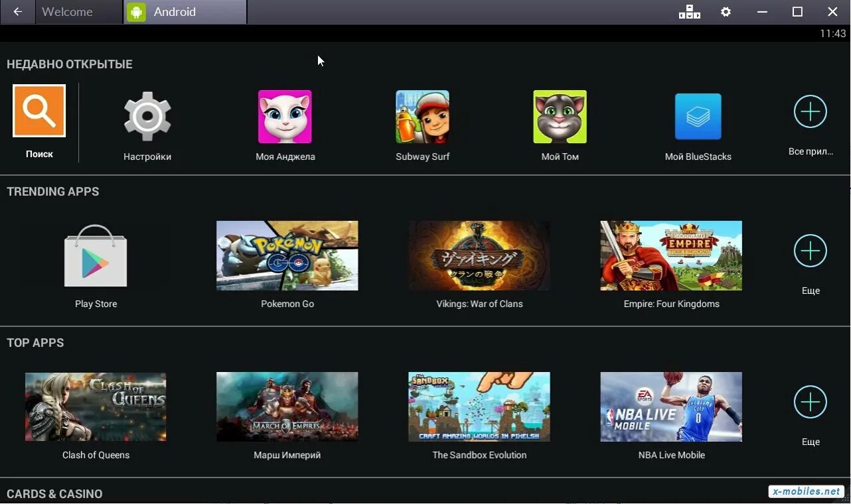Open Мой BlueStacks app icon
The image size is (851, 504).
pyautogui.click(x=698, y=117)
